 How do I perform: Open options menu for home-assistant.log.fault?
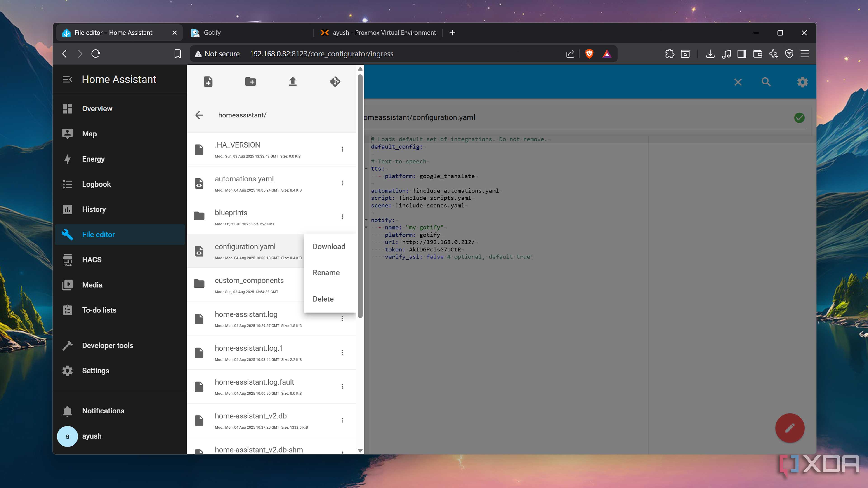click(x=342, y=386)
